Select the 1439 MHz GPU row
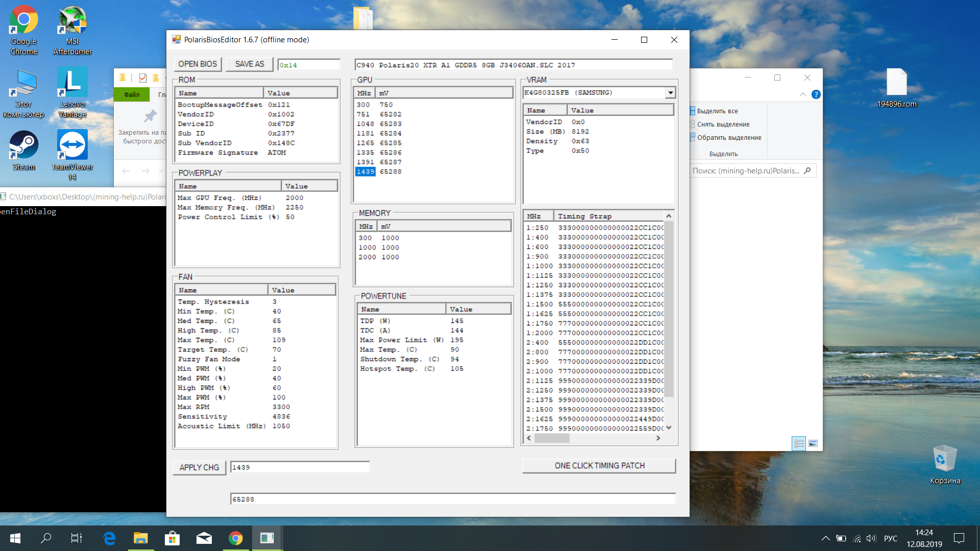This screenshot has width=980, height=551. tap(365, 172)
